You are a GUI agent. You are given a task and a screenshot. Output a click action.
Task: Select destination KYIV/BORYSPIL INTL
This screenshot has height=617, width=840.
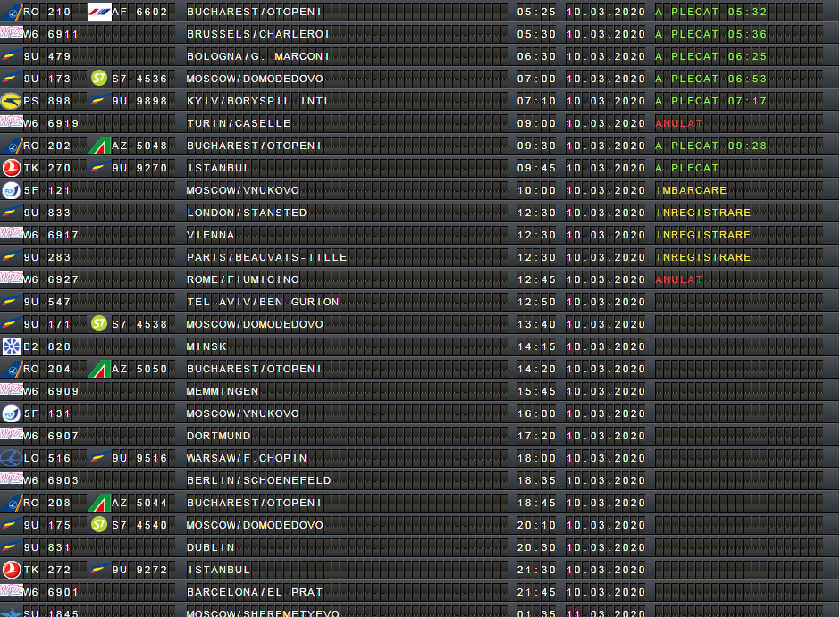click(258, 101)
